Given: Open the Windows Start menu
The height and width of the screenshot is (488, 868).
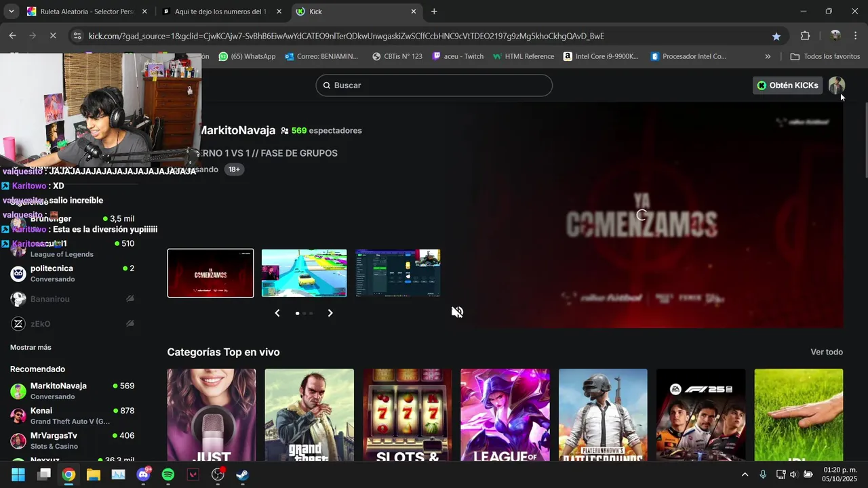Looking at the screenshot, I should [x=18, y=474].
